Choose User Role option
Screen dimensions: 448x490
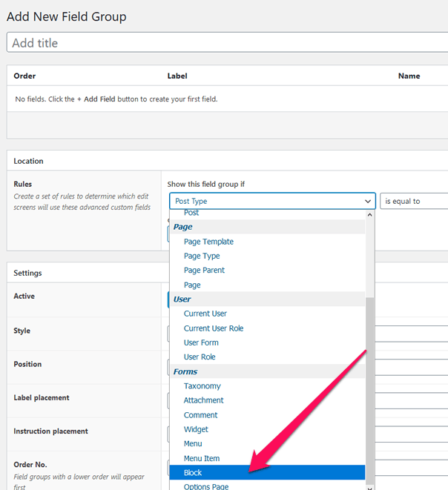point(200,357)
